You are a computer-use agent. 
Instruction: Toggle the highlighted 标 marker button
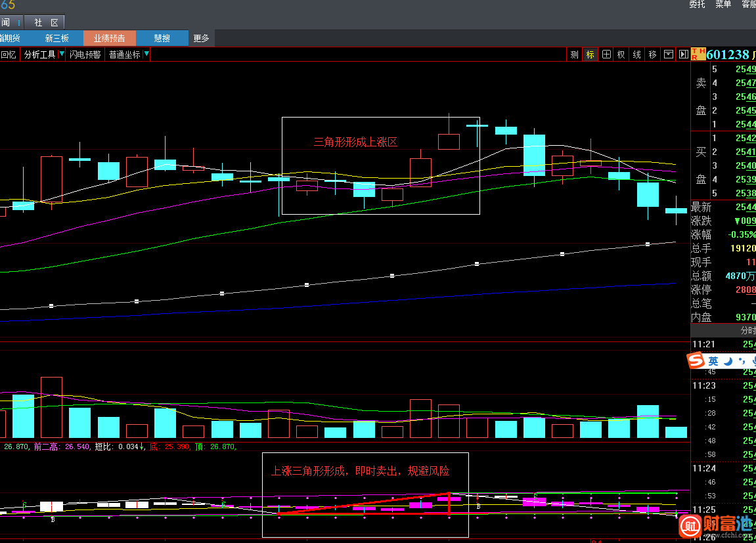[590, 54]
